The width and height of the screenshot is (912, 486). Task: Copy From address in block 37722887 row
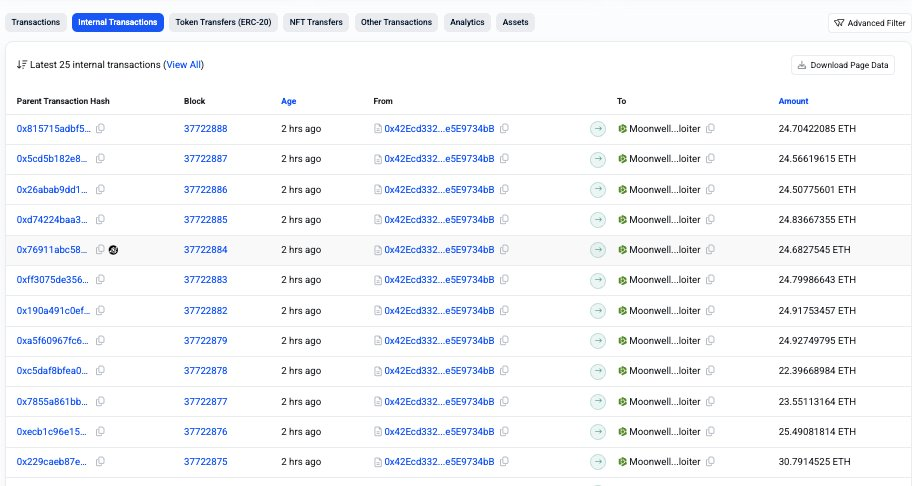coord(504,159)
